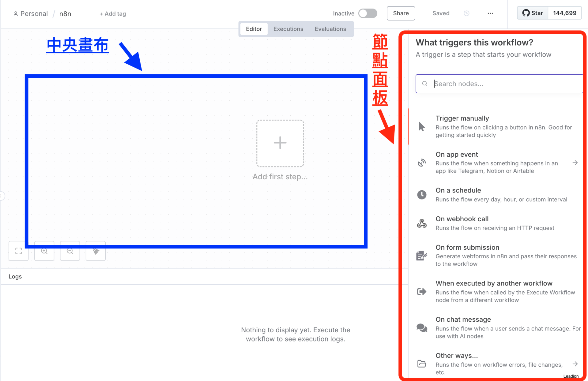
Task: Expand the On app event submenu arrow
Action: (x=575, y=163)
